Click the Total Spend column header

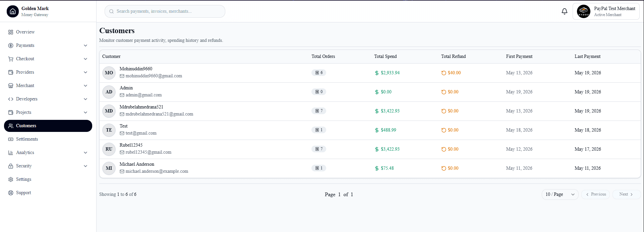(386, 57)
